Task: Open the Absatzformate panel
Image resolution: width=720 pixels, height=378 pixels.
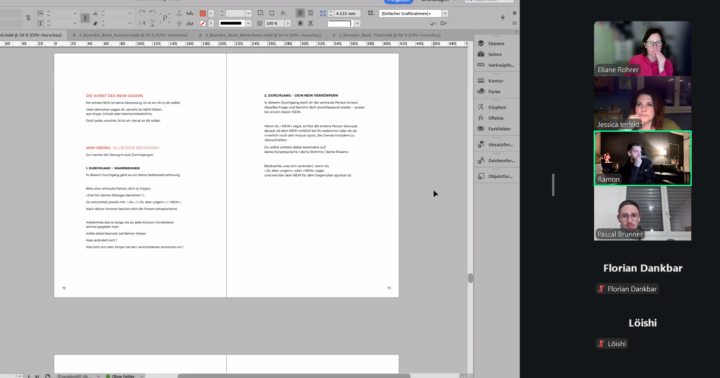Action: (496, 145)
